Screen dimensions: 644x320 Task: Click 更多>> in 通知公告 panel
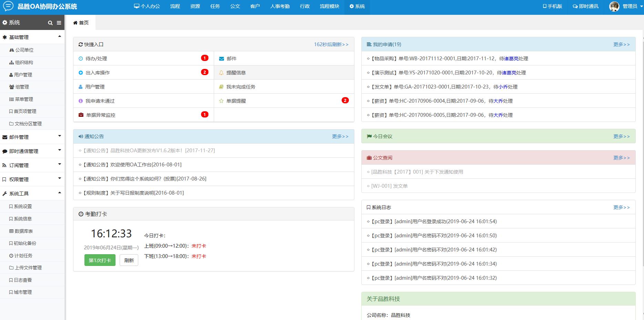coord(340,136)
